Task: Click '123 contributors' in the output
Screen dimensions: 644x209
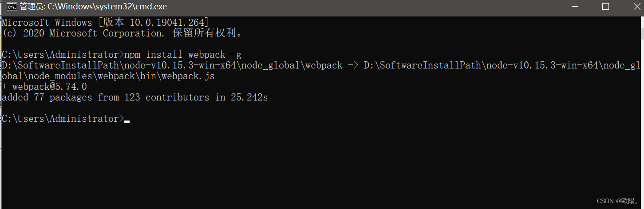Action: tap(167, 97)
